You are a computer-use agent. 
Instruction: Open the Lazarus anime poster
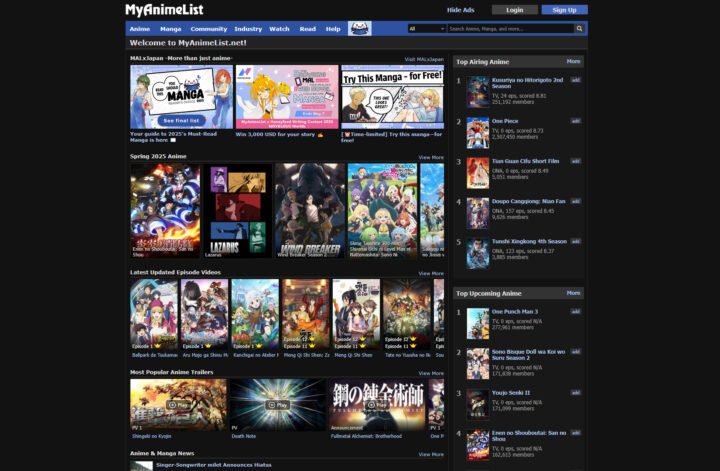pyautogui.click(x=237, y=211)
